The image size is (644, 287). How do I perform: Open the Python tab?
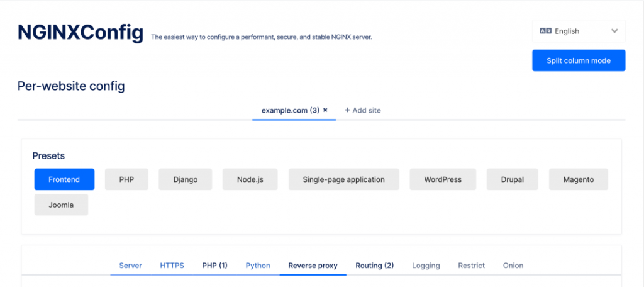click(258, 266)
